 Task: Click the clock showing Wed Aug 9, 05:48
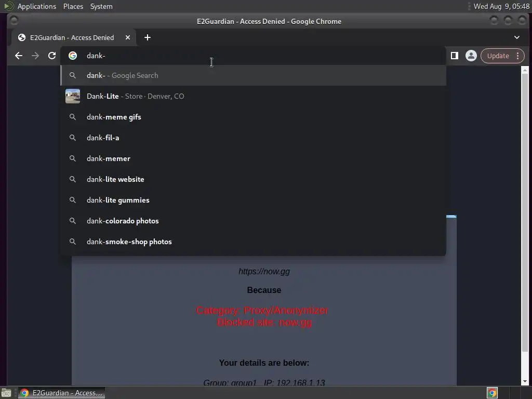pyautogui.click(x=501, y=6)
